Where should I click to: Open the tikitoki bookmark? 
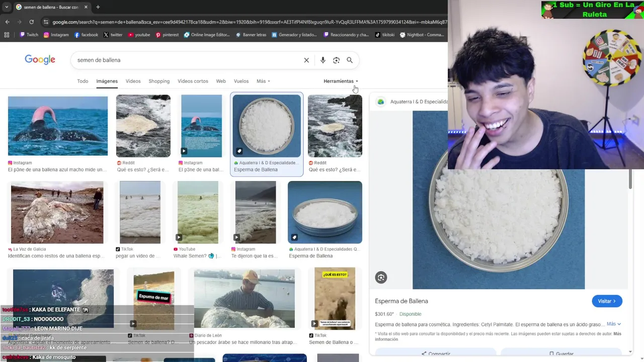pyautogui.click(x=384, y=35)
